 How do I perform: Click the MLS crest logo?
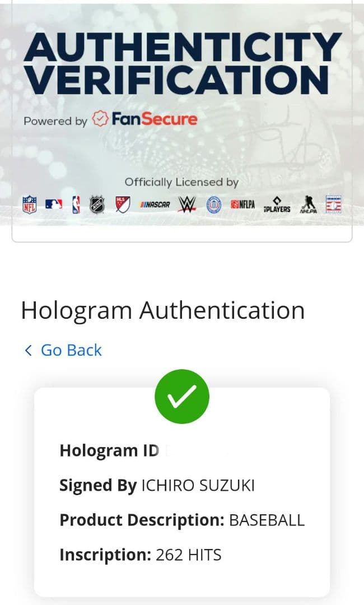(x=123, y=204)
